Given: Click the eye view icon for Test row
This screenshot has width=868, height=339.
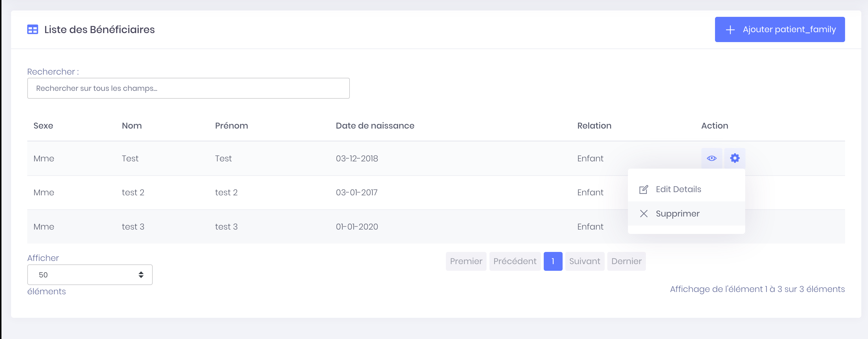Looking at the screenshot, I should 711,158.
